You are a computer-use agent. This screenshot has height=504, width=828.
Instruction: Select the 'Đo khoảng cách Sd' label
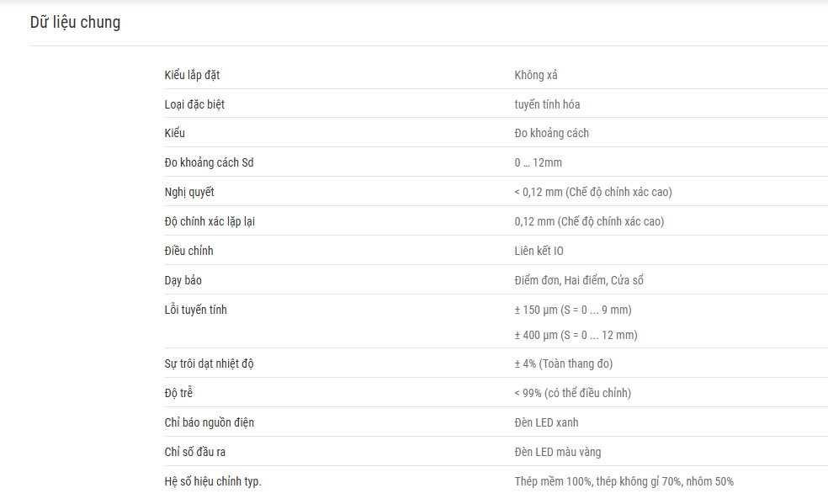pos(209,162)
